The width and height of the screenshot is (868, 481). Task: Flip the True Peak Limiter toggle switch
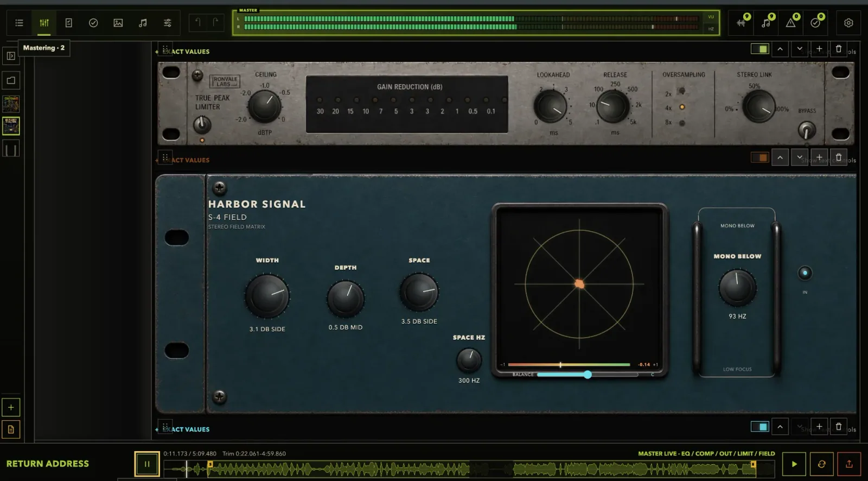202,125
